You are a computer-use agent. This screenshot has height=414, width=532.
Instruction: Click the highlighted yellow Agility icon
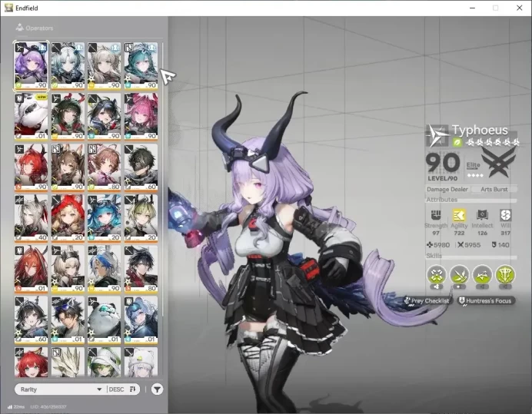click(x=459, y=215)
